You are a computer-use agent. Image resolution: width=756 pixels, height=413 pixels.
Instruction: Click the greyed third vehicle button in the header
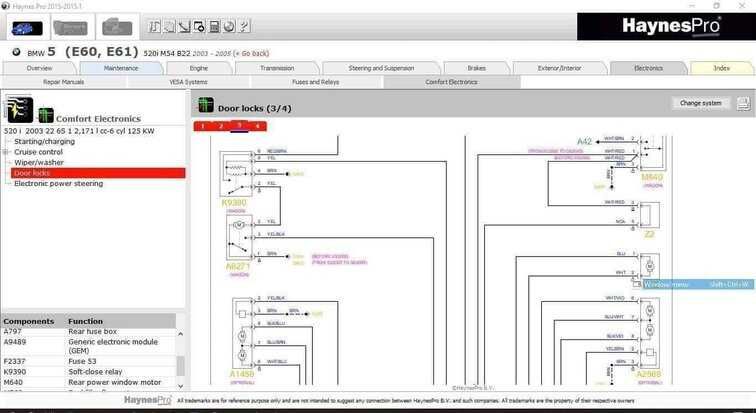pyautogui.click(x=117, y=27)
